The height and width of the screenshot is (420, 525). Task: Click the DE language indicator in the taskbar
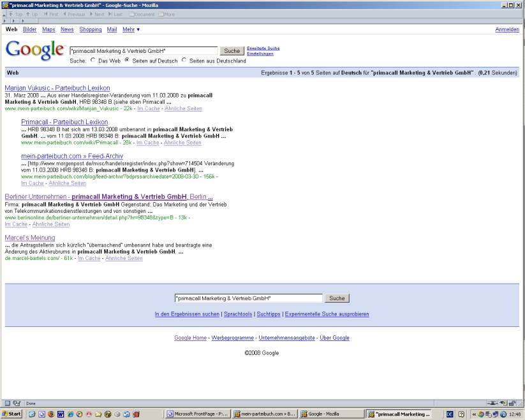click(x=450, y=414)
